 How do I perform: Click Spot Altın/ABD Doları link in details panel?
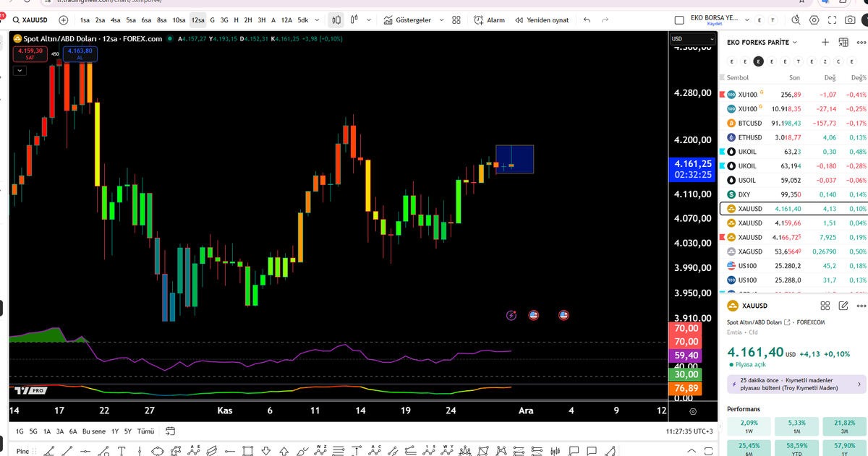pos(759,322)
